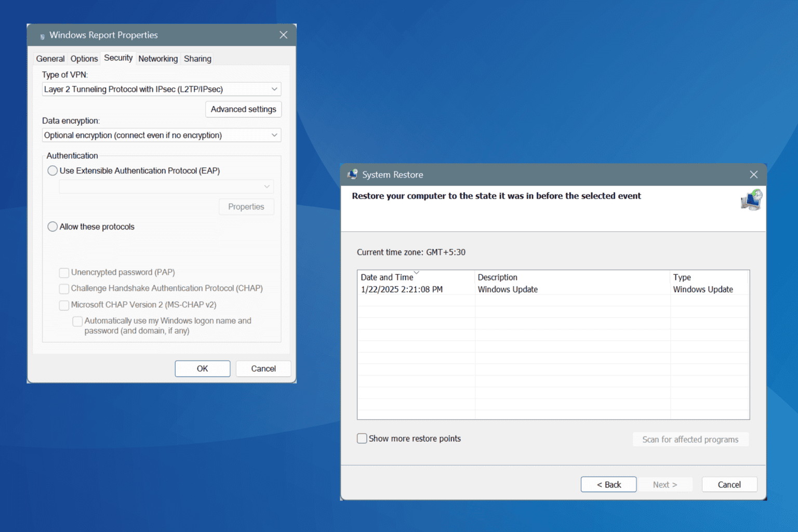Cancel the Windows Report Properties dialog

263,368
